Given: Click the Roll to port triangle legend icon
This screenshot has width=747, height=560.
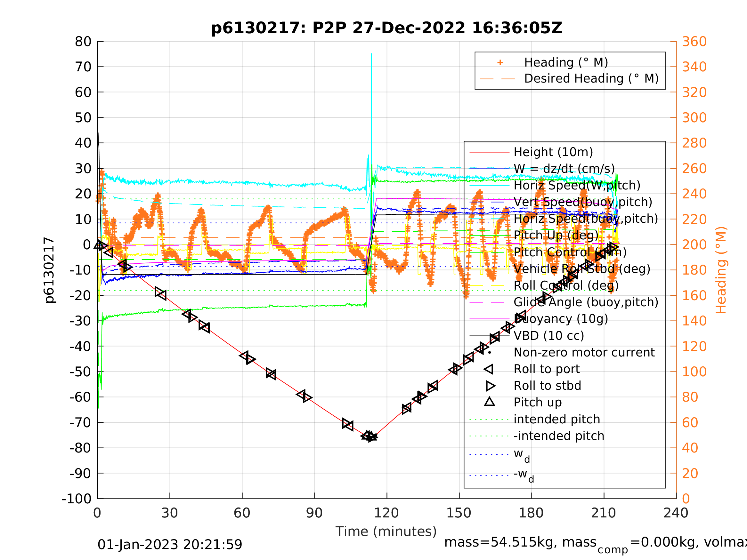Looking at the screenshot, I should [488, 369].
